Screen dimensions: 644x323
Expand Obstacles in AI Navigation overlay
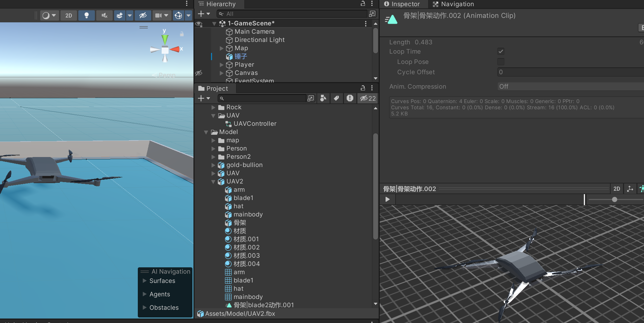pyautogui.click(x=144, y=308)
